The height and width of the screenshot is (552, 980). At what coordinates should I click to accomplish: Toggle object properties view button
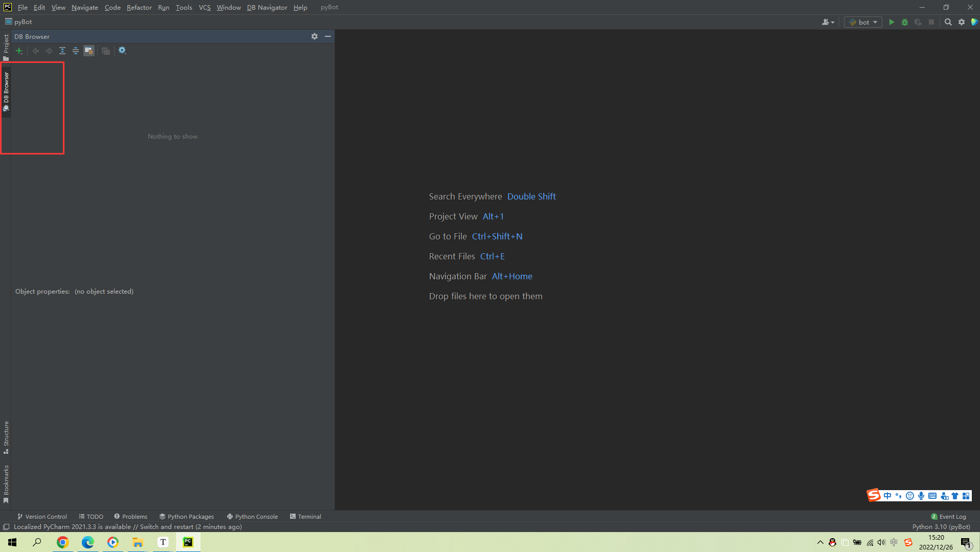click(x=89, y=51)
